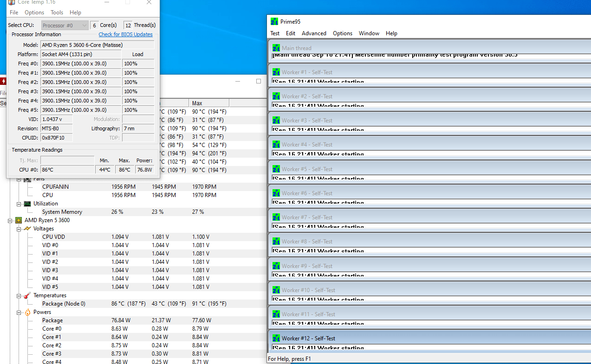Viewport: 591px width, 364px height.
Task: Click the Worker #6 Self-Test icon
Action: (x=276, y=193)
